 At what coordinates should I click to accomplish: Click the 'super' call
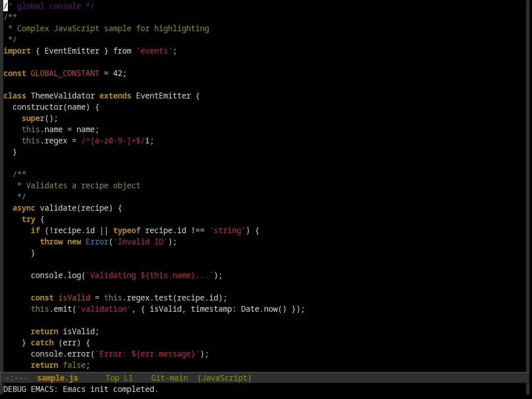(x=33, y=118)
